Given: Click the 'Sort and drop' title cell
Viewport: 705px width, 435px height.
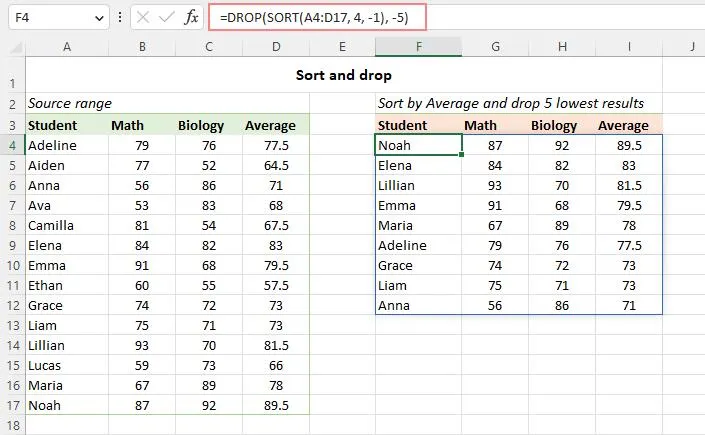Looking at the screenshot, I should 344,75.
